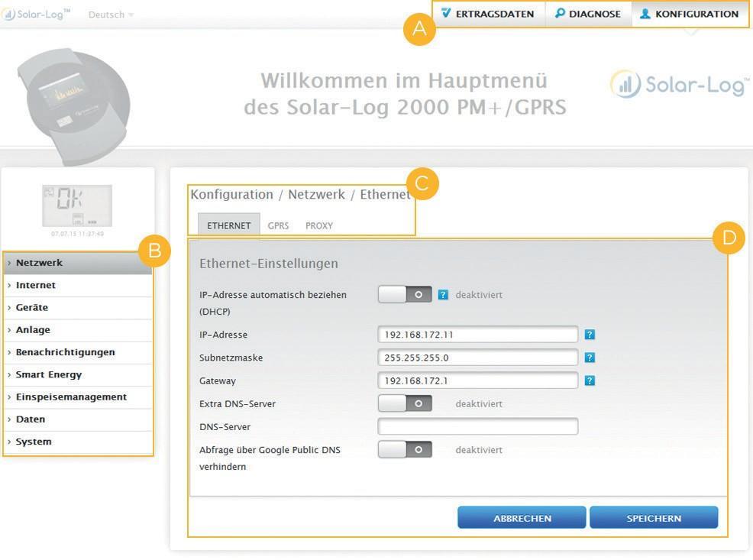
Task: Click the Diagnose magnifier icon
Action: (560, 14)
